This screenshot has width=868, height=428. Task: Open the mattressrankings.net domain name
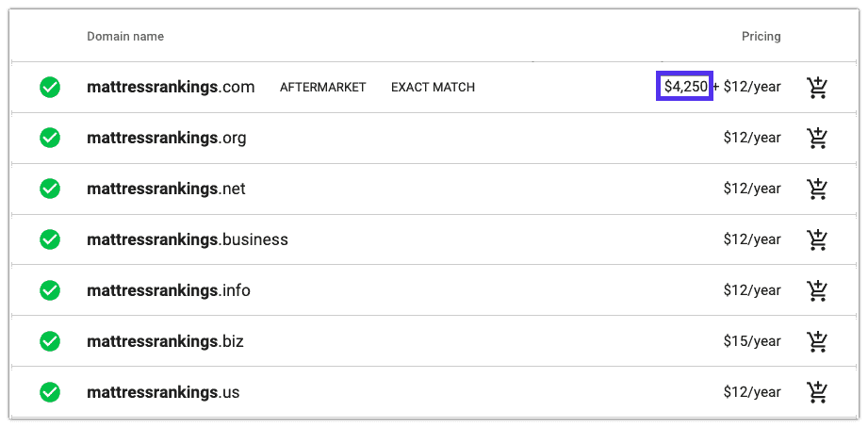[x=166, y=189]
